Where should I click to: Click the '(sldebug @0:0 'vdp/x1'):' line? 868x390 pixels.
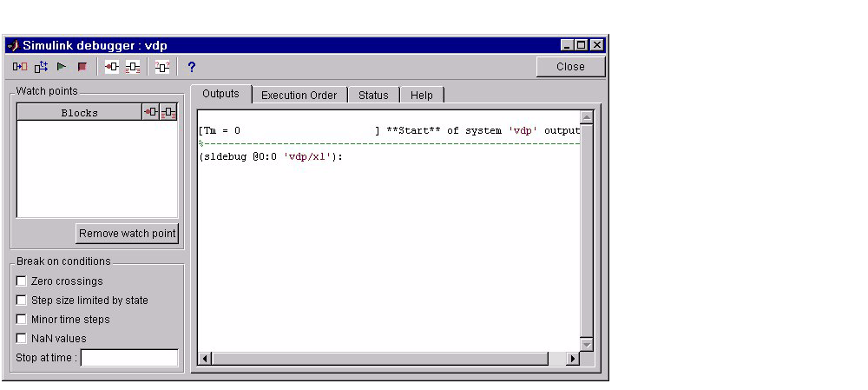[x=271, y=156]
